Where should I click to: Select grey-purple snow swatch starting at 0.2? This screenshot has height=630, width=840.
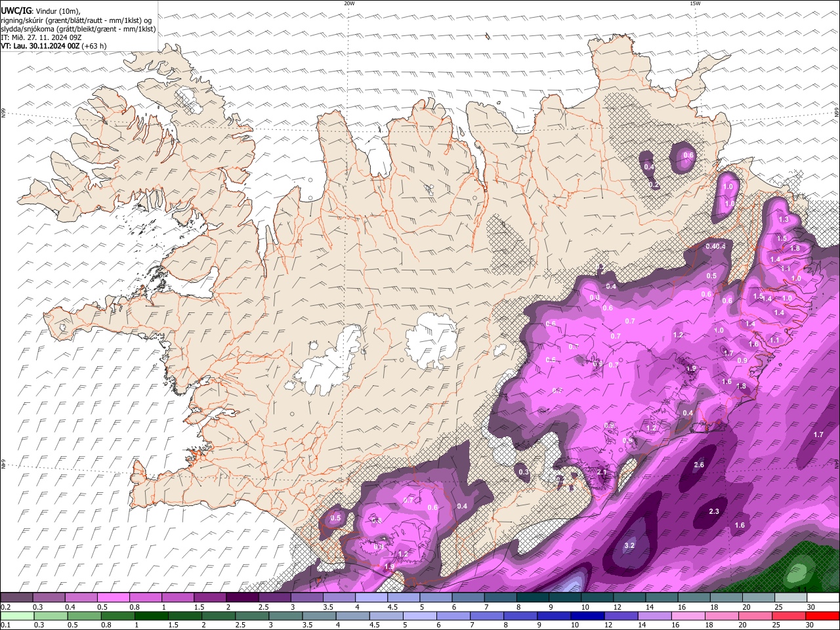(16, 598)
